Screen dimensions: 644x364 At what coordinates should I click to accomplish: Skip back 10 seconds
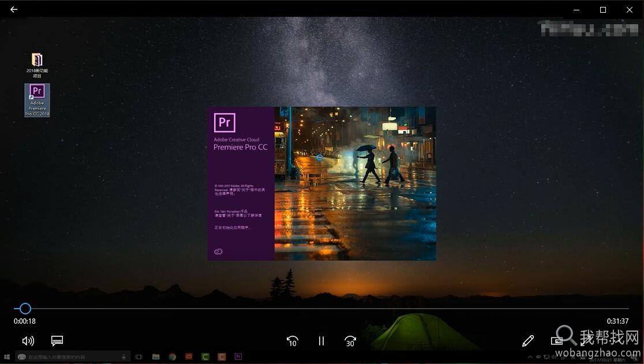[292, 341]
